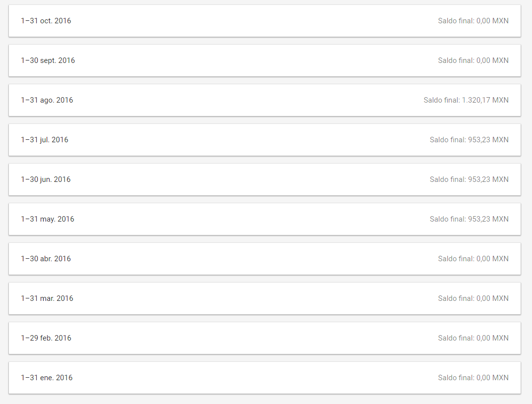Select June's Saldo final 953,23 MXN

click(x=469, y=179)
